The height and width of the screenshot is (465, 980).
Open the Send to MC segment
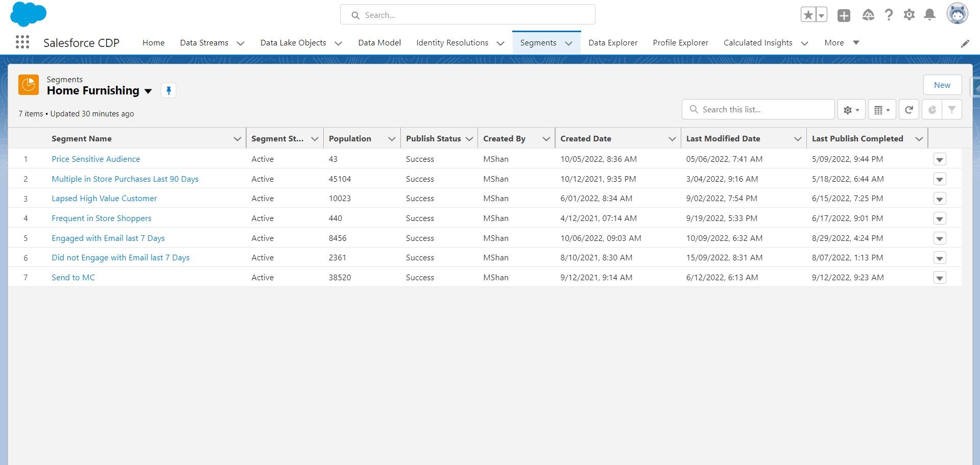73,278
